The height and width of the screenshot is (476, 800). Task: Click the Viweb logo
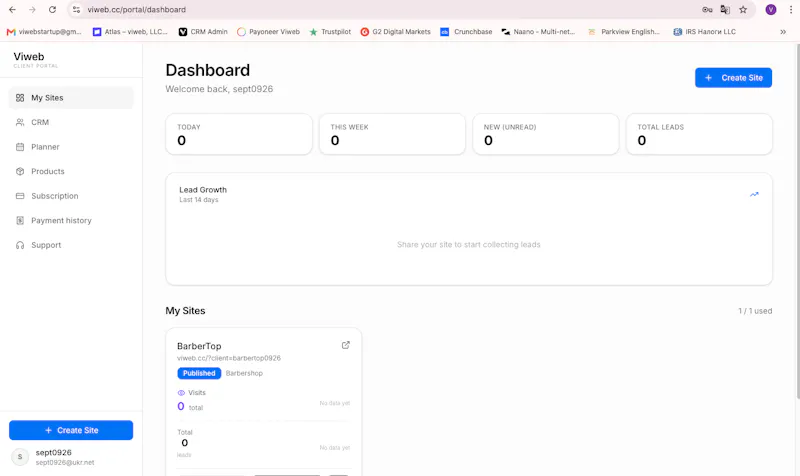29,57
